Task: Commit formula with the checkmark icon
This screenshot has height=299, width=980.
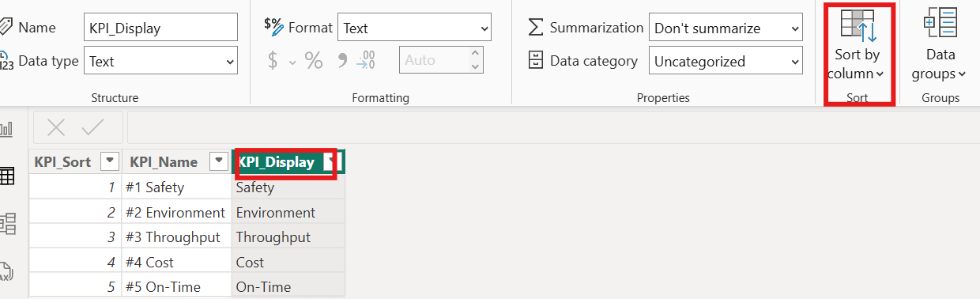Action: pos(92,127)
